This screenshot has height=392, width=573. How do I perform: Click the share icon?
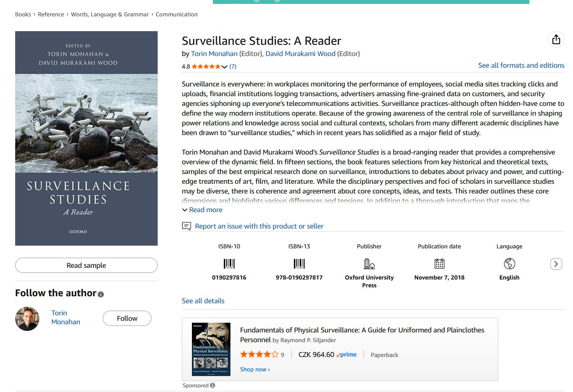point(556,39)
